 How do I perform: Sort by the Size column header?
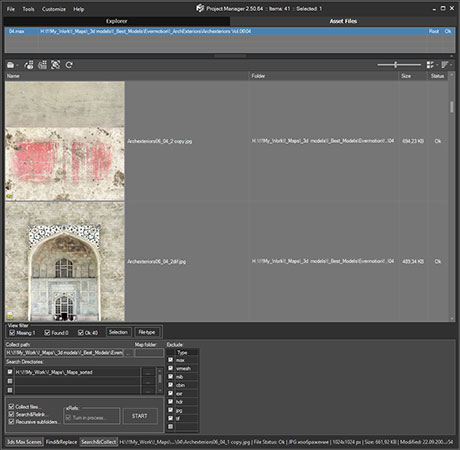pos(413,76)
